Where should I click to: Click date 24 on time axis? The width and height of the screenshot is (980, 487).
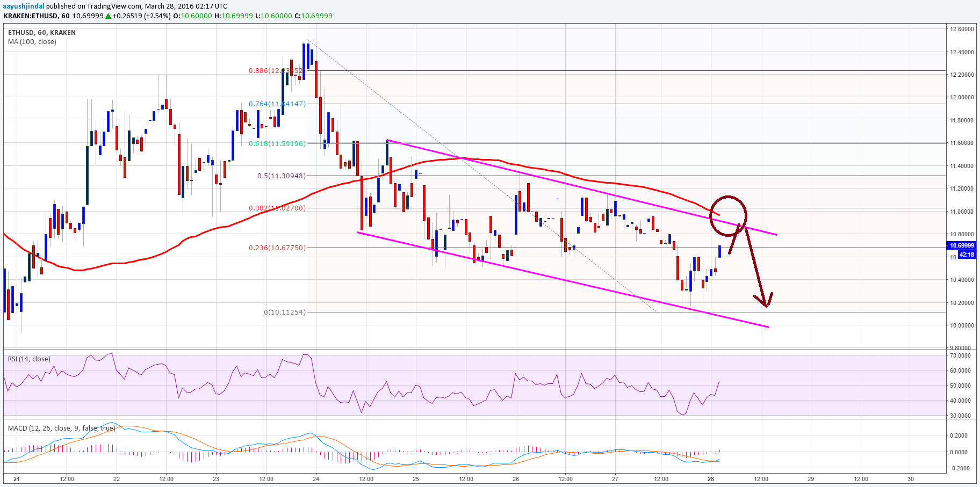pos(316,479)
